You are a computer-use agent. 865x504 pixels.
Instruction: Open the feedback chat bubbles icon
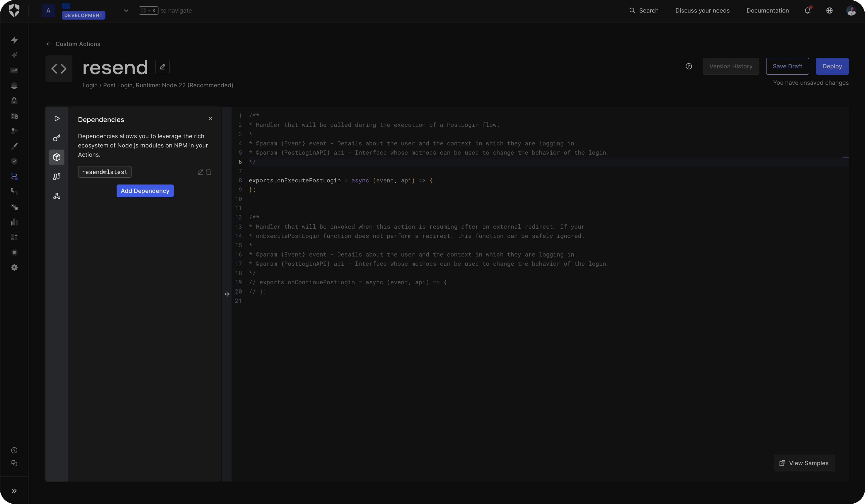tap(14, 463)
